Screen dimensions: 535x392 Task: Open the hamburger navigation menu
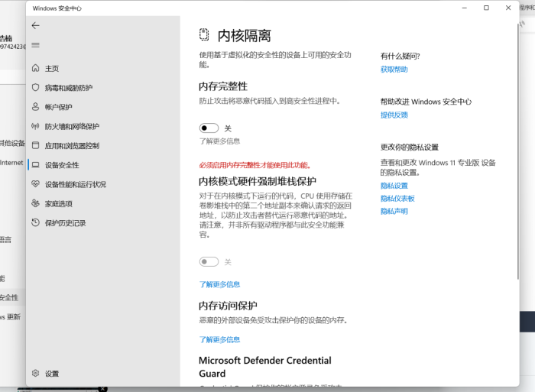coord(35,45)
